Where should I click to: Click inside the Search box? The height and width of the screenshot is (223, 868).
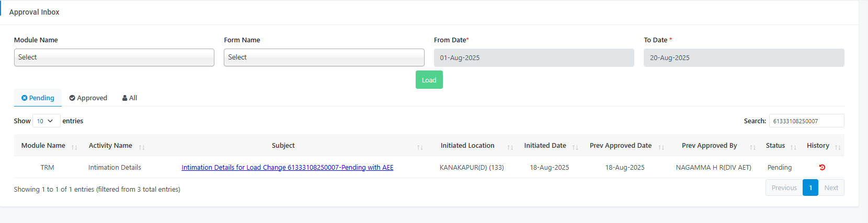pos(806,121)
